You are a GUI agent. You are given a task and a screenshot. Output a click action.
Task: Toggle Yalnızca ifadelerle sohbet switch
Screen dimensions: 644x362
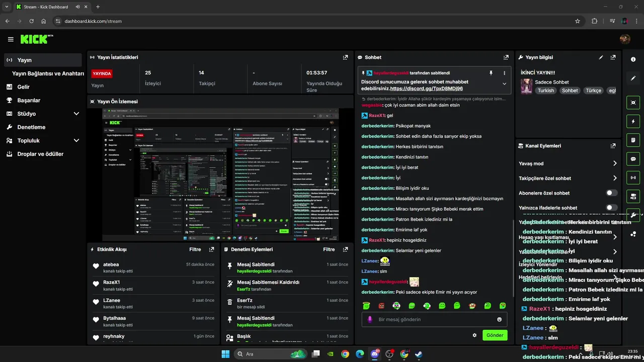pos(612,208)
